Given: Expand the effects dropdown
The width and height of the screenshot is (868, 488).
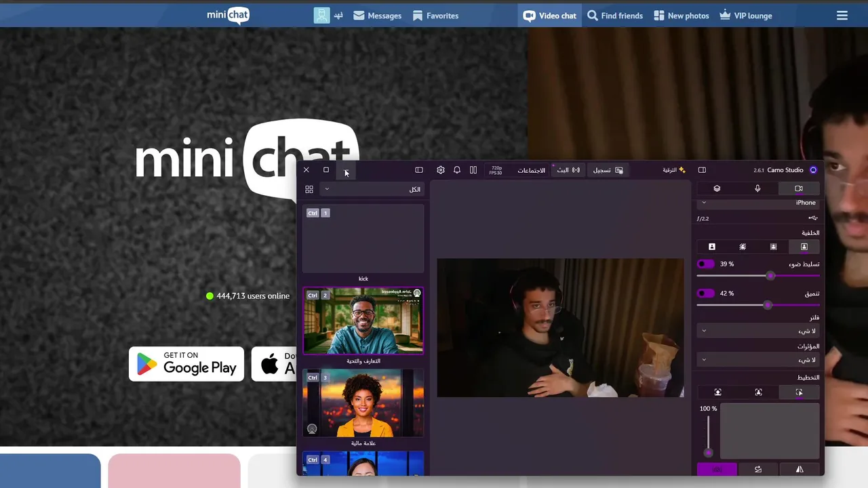Looking at the screenshot, I should click(758, 360).
